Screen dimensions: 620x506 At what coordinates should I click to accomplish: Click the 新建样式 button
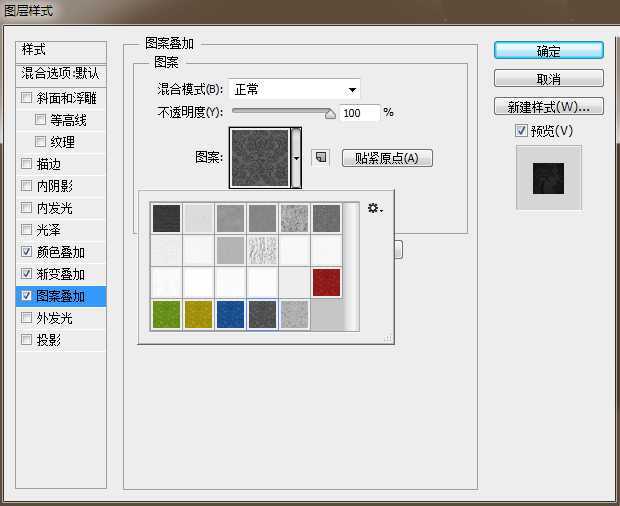coord(548,106)
